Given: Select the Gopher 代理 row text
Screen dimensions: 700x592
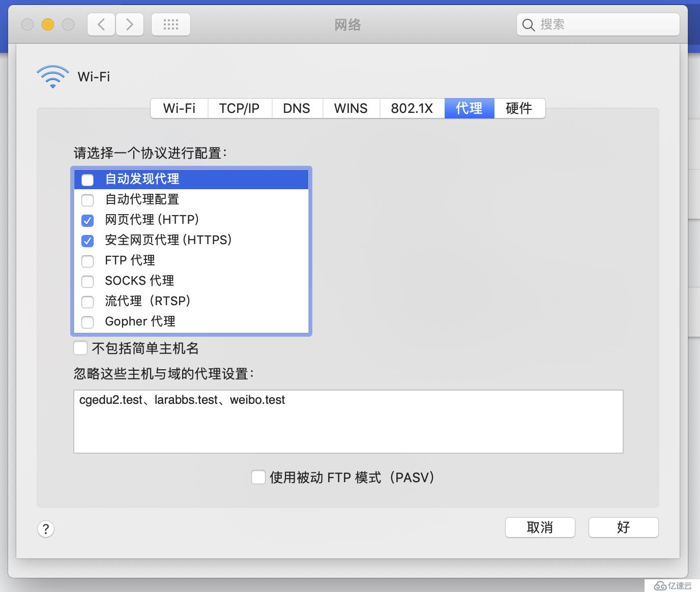Looking at the screenshot, I should (x=140, y=321).
